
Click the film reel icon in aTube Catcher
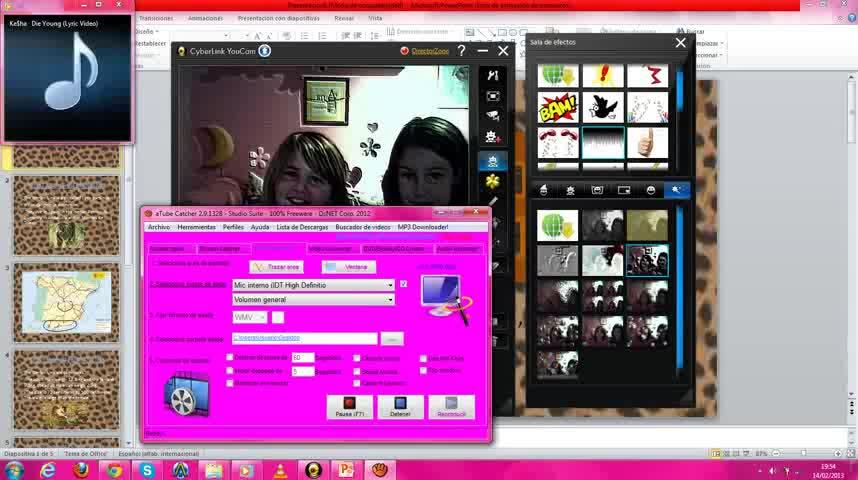[187, 394]
